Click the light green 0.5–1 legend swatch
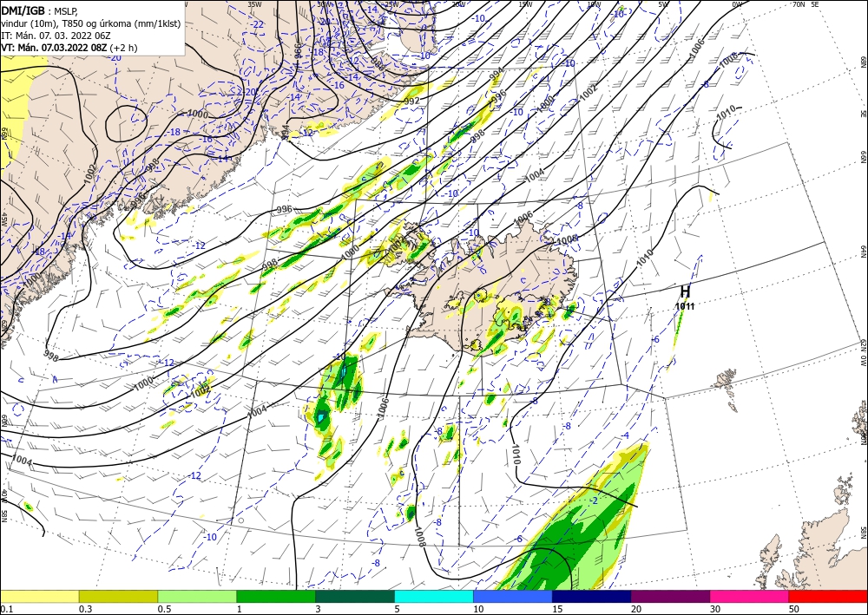Viewport: 868px width, 615px height. [197, 596]
